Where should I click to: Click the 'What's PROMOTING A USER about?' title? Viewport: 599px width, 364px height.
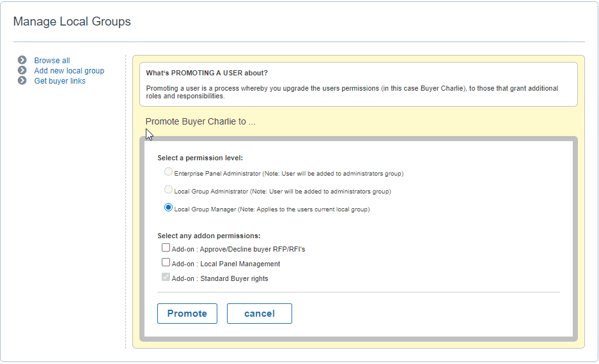click(207, 73)
